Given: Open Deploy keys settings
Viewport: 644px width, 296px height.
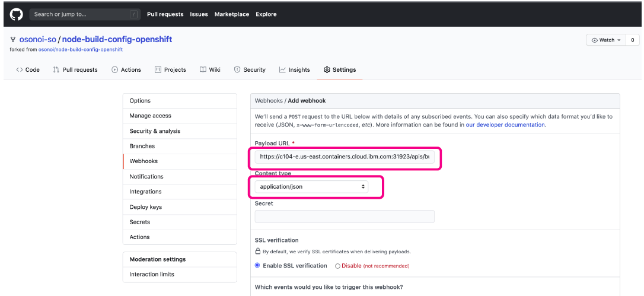Looking at the screenshot, I should [x=180, y=207].
